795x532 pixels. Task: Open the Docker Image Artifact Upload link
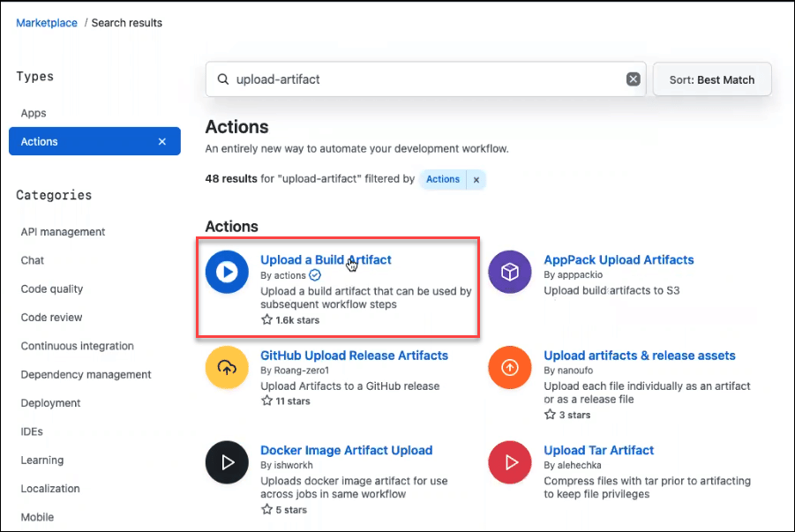pos(346,450)
